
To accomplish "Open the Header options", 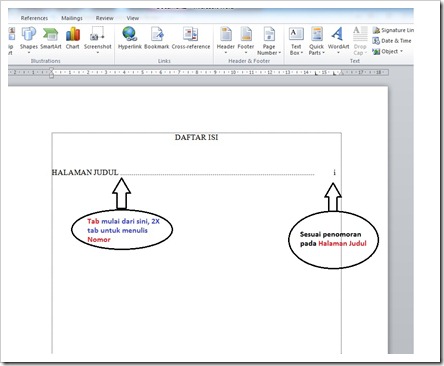I will coord(226,40).
